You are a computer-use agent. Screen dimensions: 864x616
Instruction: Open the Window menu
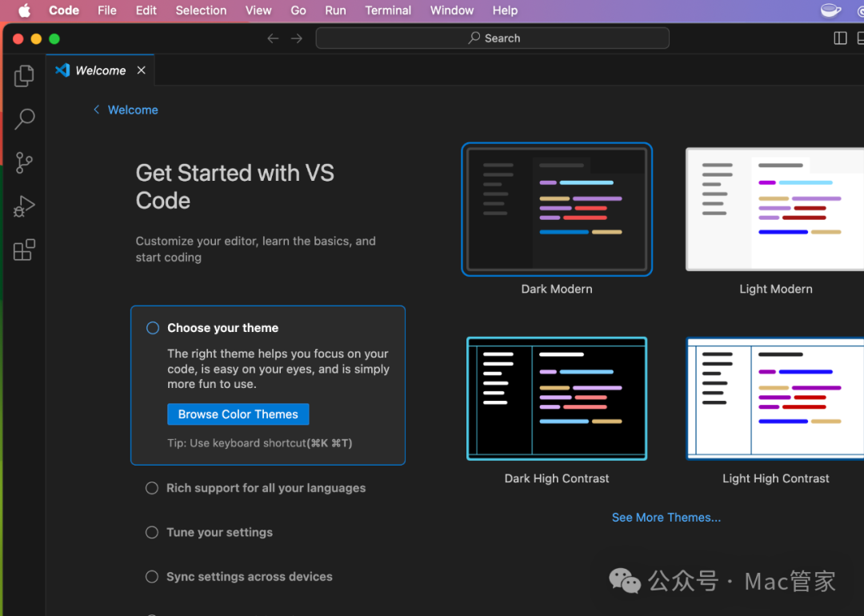pyautogui.click(x=452, y=10)
